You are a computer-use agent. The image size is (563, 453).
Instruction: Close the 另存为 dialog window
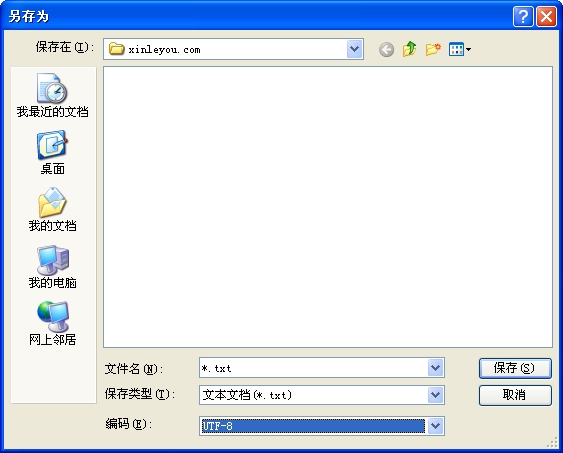coord(546,17)
